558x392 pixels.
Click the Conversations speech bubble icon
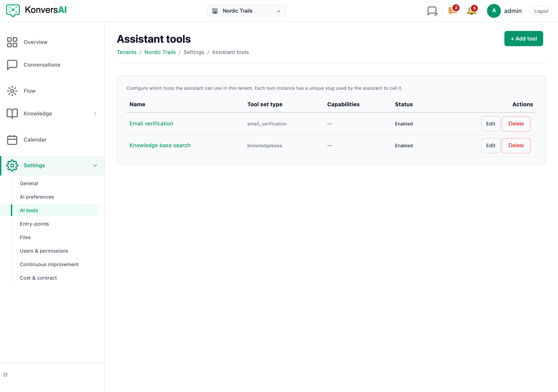tap(12, 65)
